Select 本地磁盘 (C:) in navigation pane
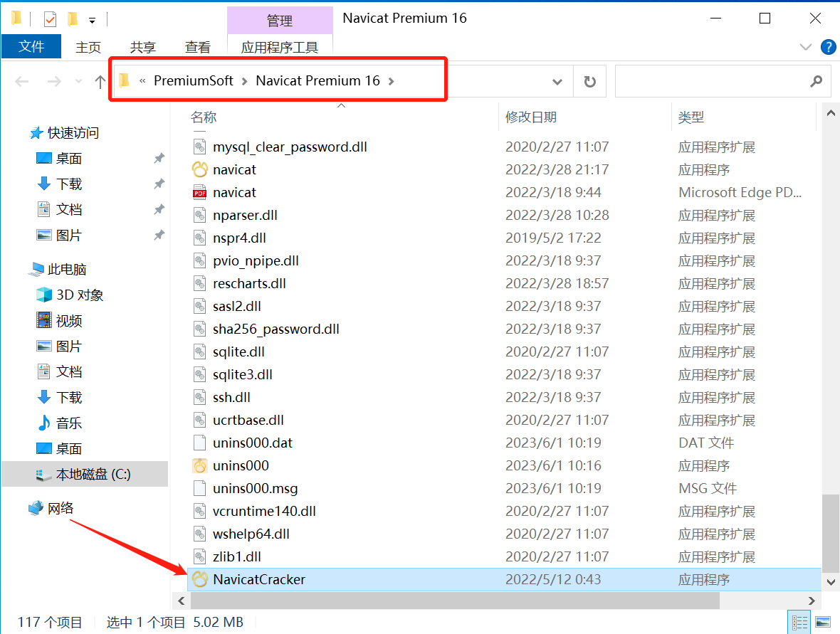 click(x=93, y=474)
